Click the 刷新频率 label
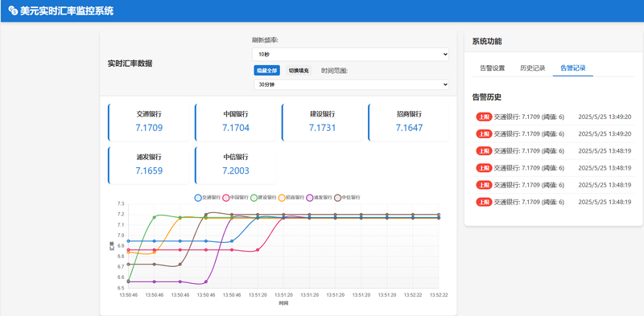The width and height of the screenshot is (644, 316). pyautogui.click(x=266, y=40)
